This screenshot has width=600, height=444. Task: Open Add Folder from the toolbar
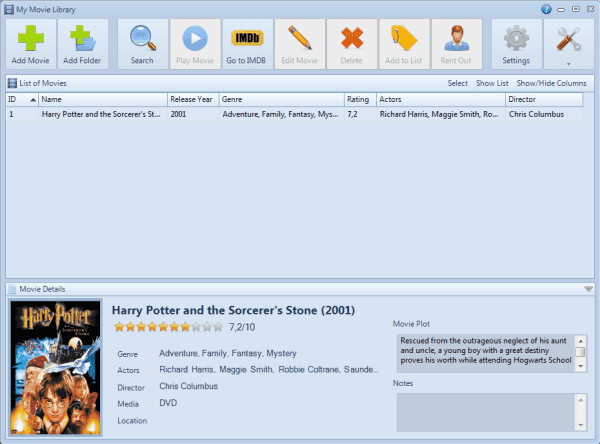point(82,44)
